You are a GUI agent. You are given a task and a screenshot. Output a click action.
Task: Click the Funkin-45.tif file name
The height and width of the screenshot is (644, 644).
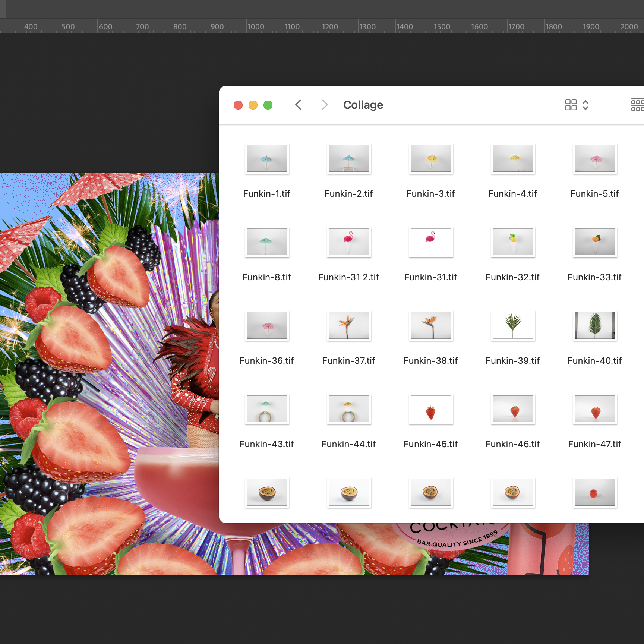431,444
